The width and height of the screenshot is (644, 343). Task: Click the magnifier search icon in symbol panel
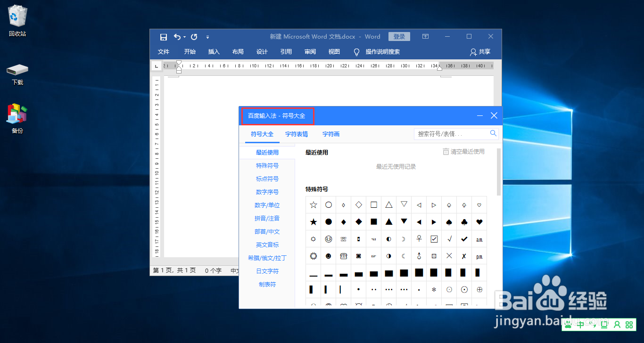(494, 133)
